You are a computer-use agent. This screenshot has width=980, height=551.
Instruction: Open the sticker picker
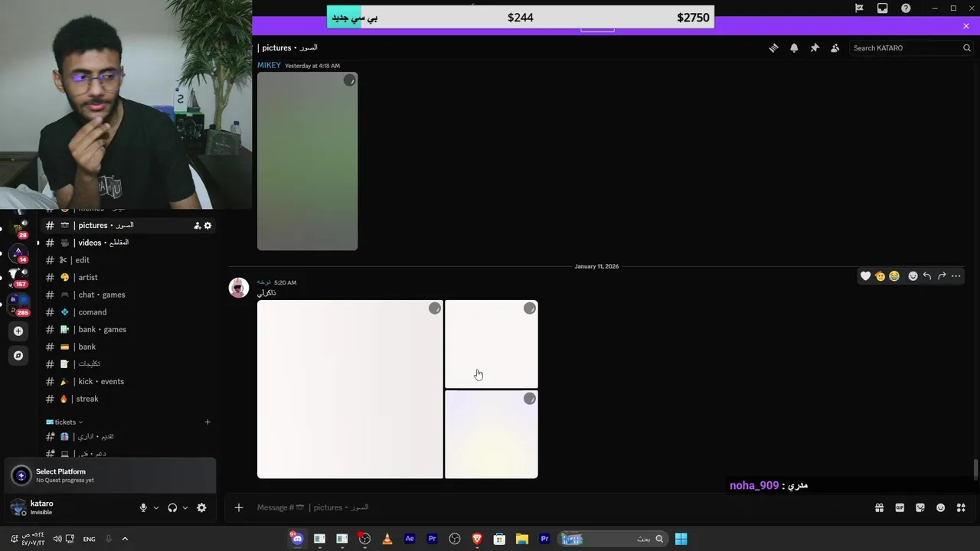pos(920,507)
